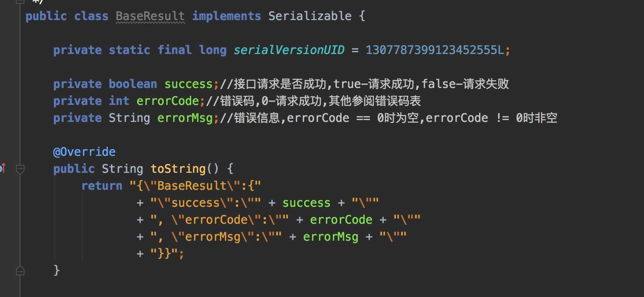Screen dimensions: 644x297
Task: Click the @Override annotation
Action: coord(84,152)
